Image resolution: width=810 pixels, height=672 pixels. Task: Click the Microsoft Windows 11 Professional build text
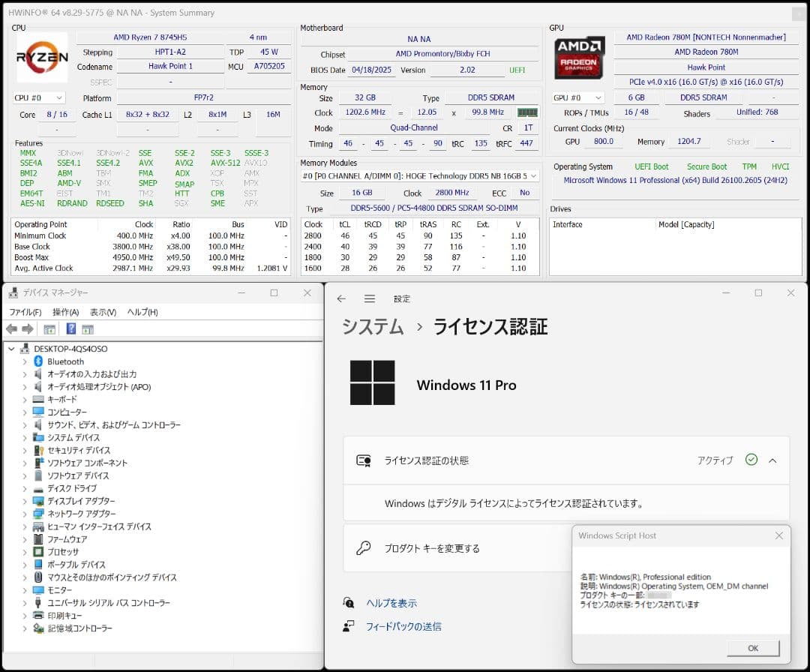click(x=676, y=180)
